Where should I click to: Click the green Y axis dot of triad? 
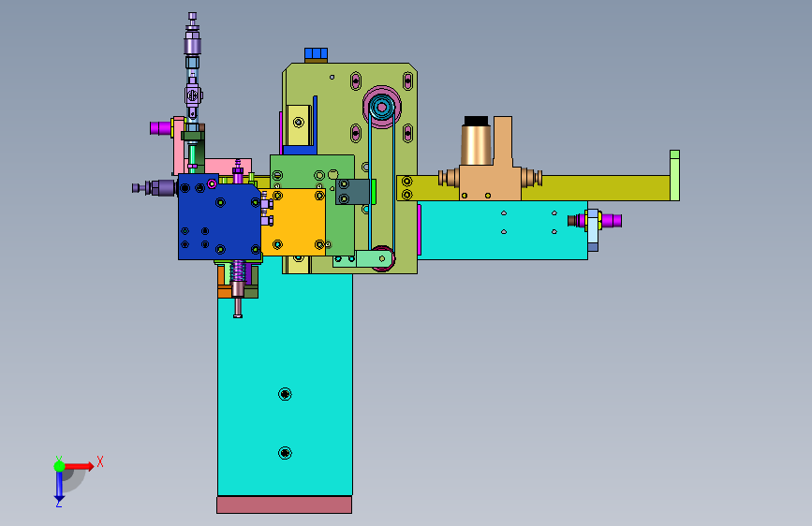tap(59, 466)
